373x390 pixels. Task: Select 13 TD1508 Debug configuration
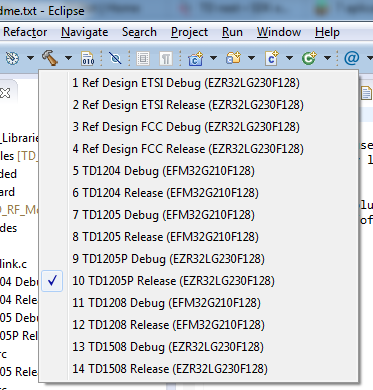click(199, 347)
